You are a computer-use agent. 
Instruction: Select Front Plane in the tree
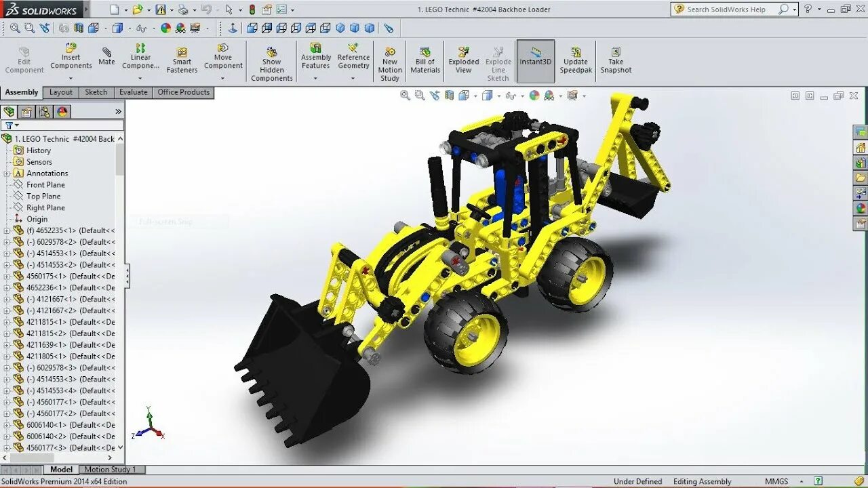pos(45,184)
